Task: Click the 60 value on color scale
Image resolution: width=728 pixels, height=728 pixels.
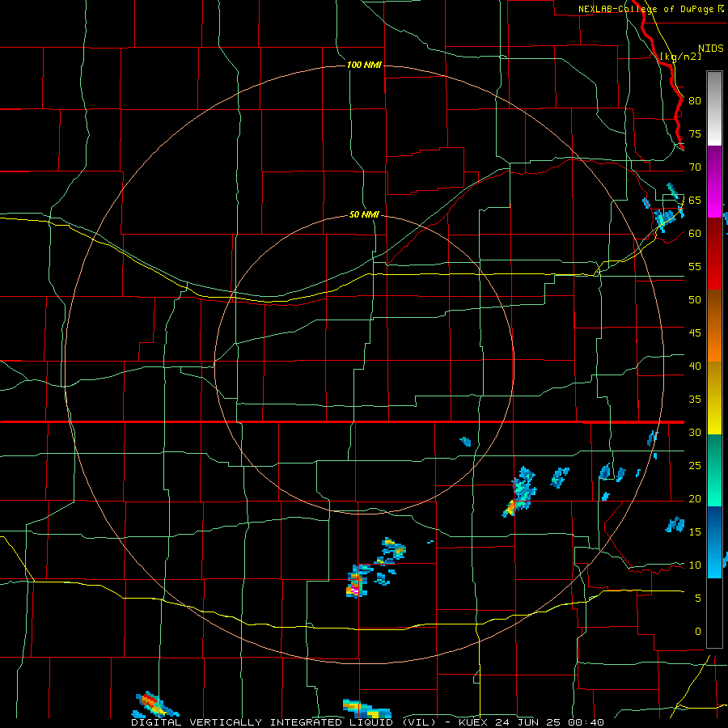Action: click(x=695, y=234)
